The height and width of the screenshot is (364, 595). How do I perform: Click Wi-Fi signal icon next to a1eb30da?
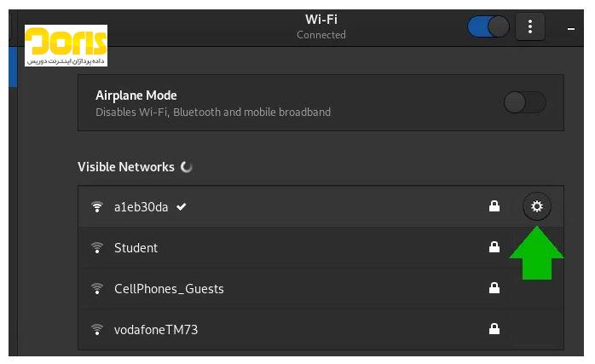97,207
